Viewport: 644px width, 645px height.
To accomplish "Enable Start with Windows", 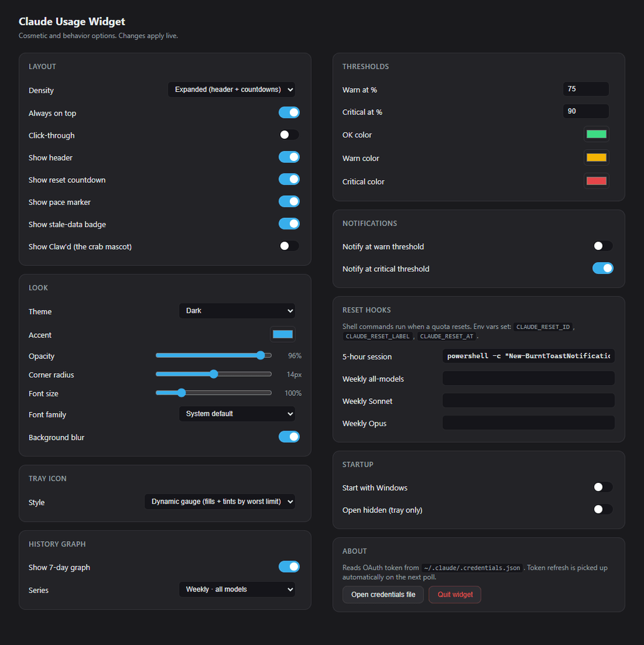I will (603, 487).
